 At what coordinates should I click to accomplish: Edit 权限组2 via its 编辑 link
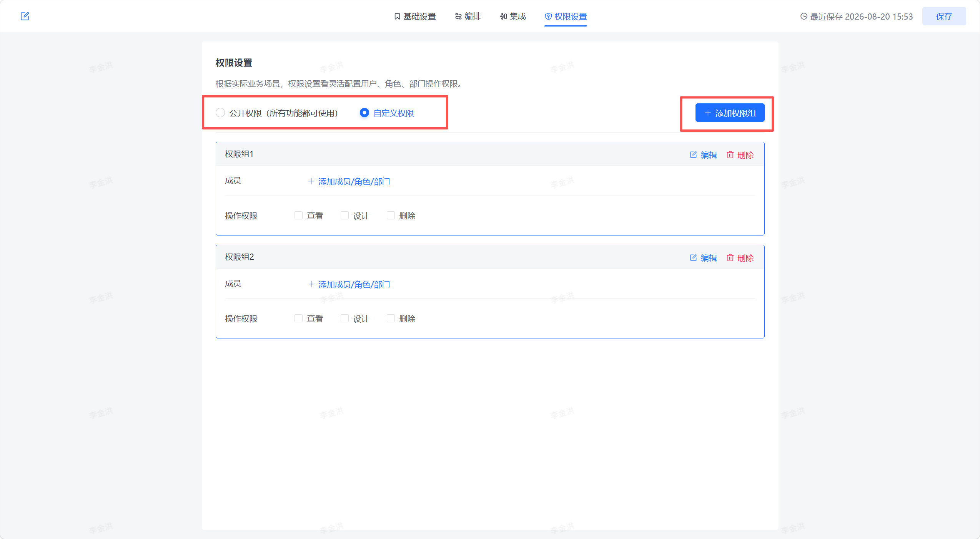coord(704,258)
